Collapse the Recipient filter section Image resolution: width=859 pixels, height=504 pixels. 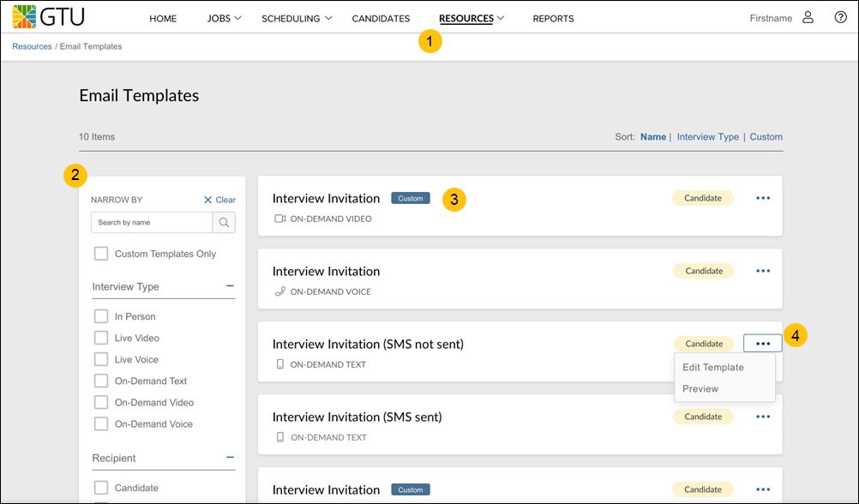230,458
